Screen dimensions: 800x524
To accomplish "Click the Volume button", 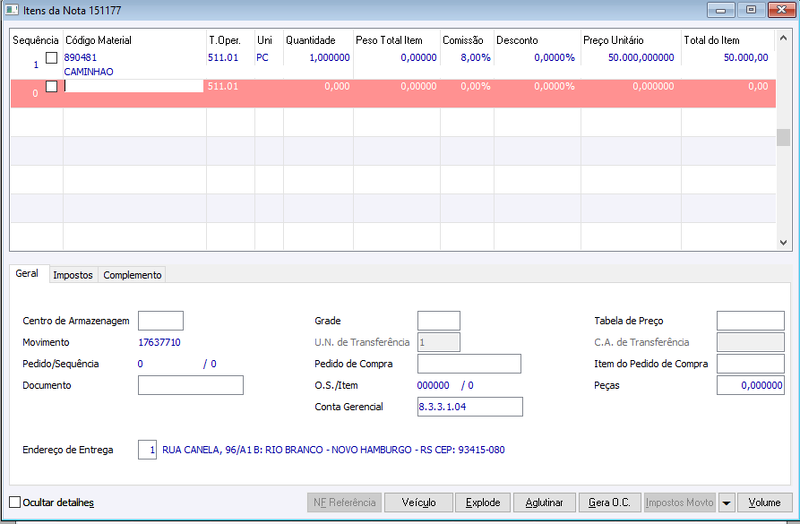I will tap(764, 503).
